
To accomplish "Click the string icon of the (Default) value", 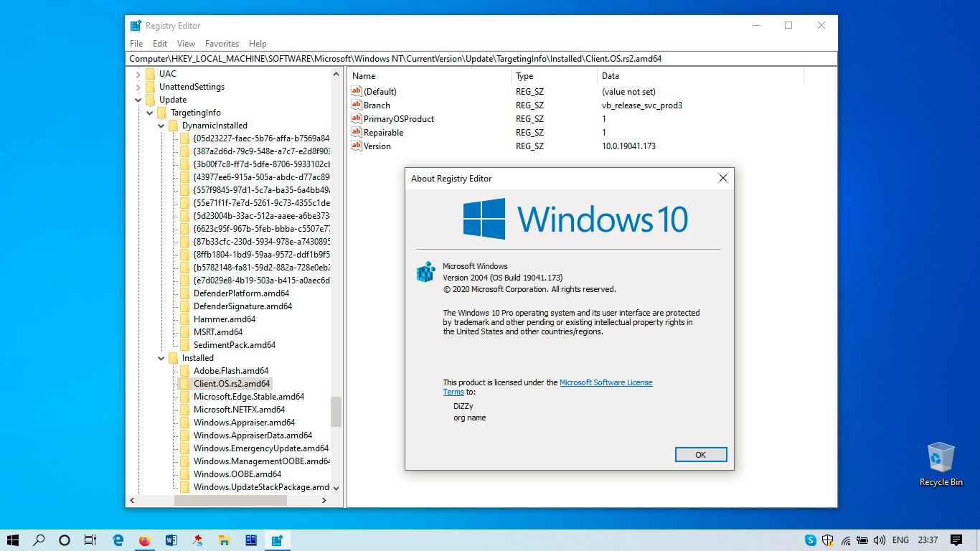I will pos(356,91).
